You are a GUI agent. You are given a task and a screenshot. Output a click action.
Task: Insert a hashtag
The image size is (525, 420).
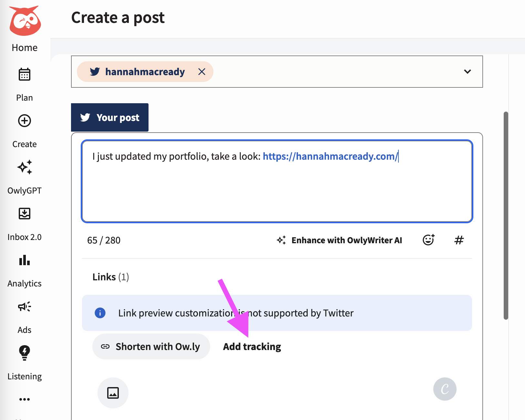(x=459, y=240)
